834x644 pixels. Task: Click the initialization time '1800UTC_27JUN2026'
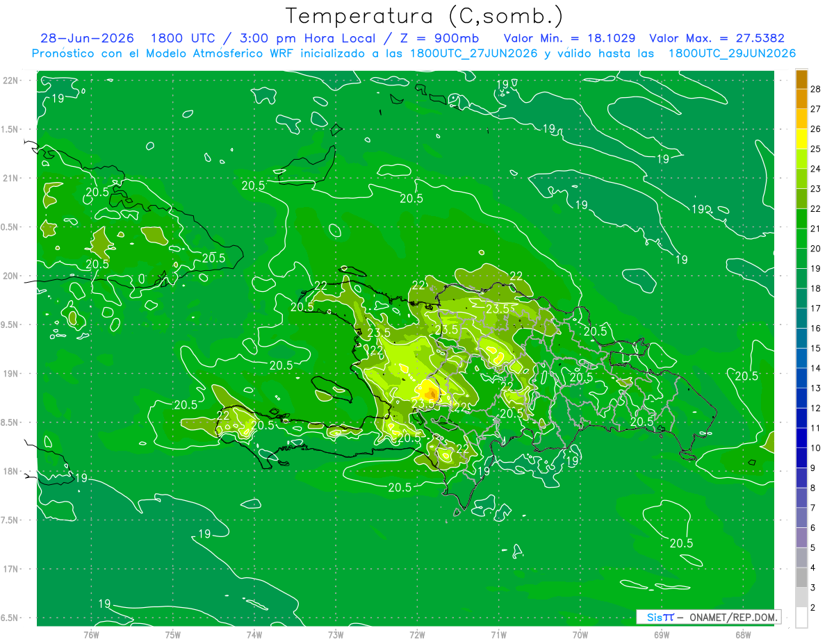click(x=473, y=53)
